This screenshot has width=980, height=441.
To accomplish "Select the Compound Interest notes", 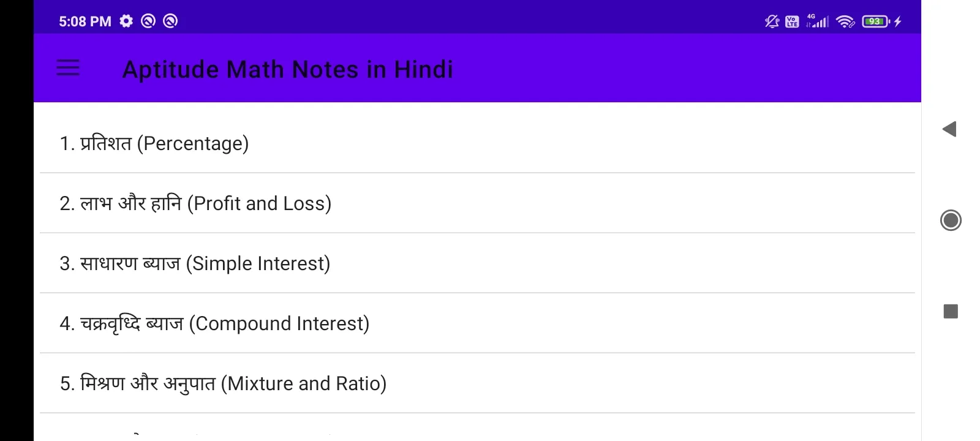I will pyautogui.click(x=477, y=323).
